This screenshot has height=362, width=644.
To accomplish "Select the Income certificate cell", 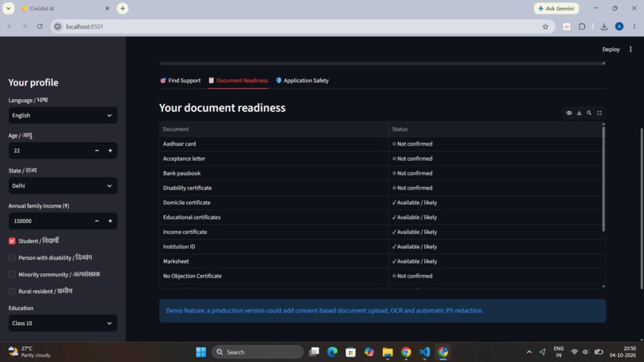I will 274,233.
